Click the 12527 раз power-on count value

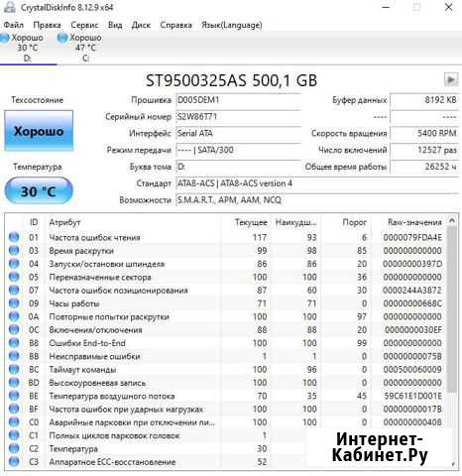tap(424, 150)
